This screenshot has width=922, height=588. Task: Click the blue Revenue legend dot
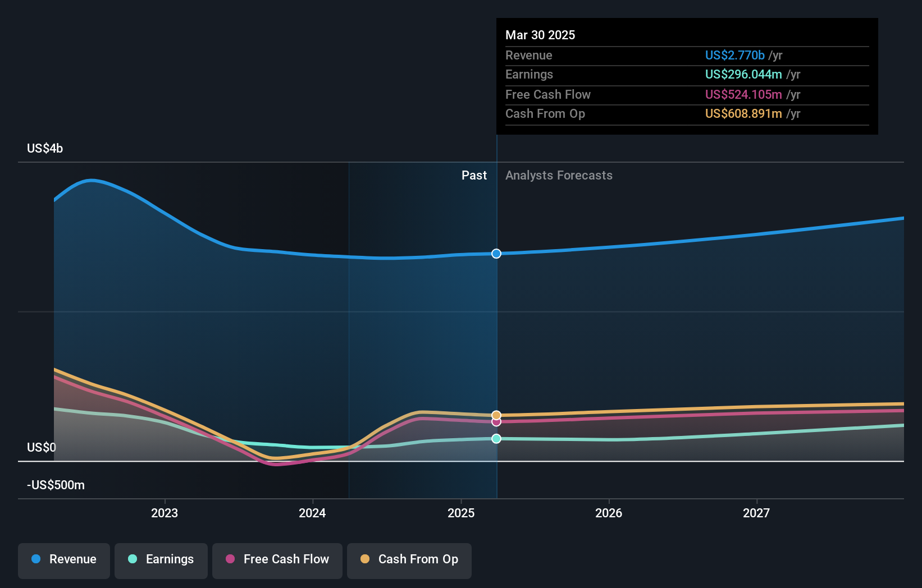click(36, 559)
